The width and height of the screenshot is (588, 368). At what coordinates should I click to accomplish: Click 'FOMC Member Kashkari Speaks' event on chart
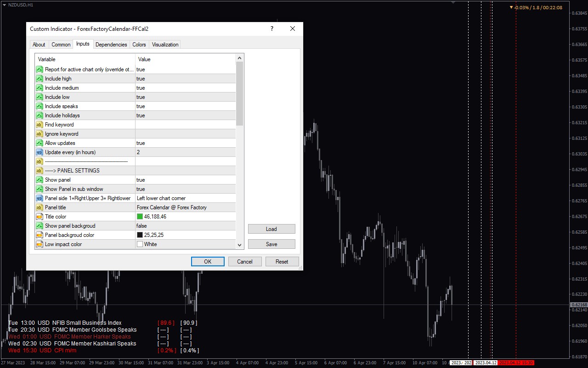(95, 344)
